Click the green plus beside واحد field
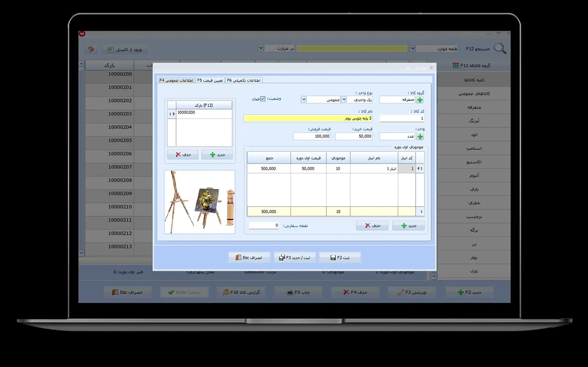588x367 pixels. point(420,137)
